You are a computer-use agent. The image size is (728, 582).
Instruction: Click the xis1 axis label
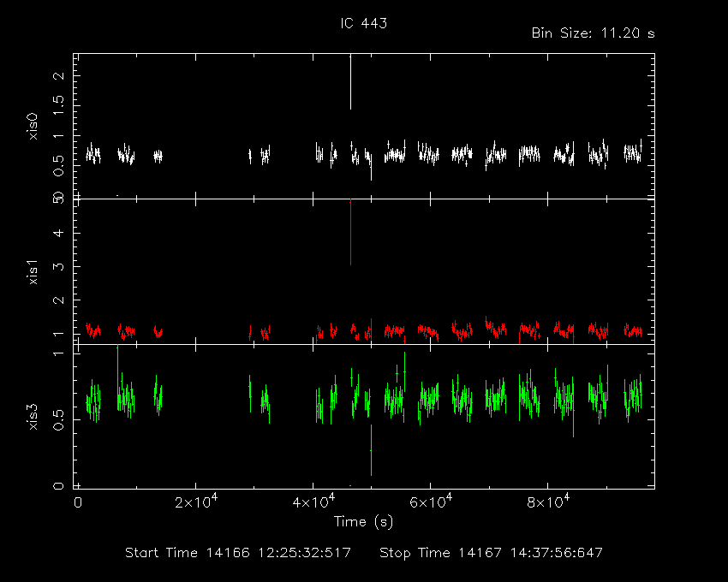[x=33, y=272]
